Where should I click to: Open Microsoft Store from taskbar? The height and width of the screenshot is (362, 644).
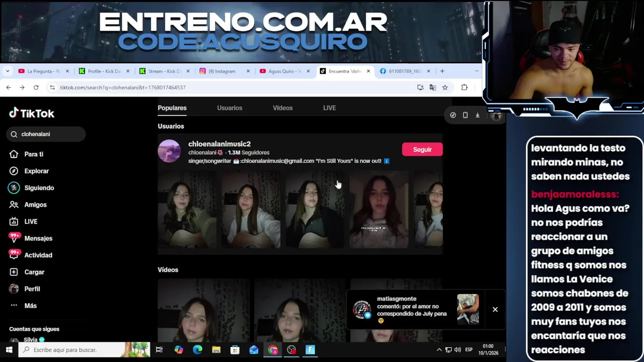coord(235,350)
